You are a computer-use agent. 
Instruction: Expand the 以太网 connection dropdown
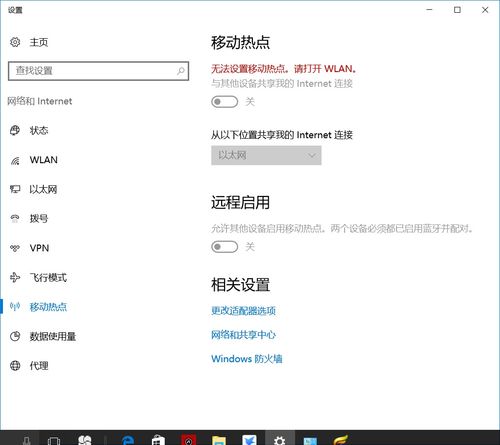click(x=266, y=155)
